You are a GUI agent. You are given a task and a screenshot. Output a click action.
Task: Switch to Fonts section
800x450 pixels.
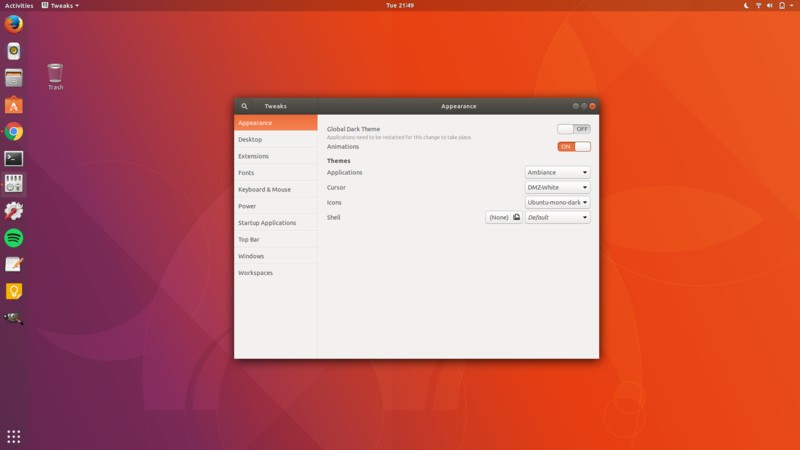[x=276, y=173]
